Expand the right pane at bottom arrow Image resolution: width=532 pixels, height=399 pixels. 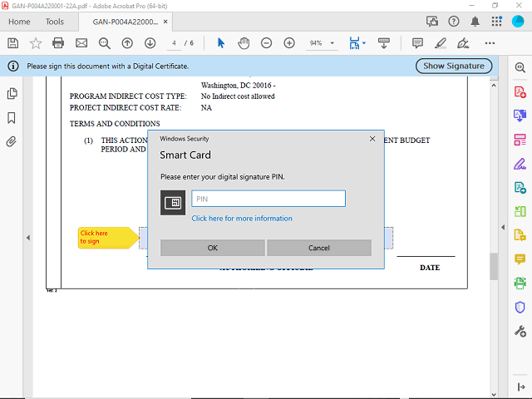click(x=521, y=387)
